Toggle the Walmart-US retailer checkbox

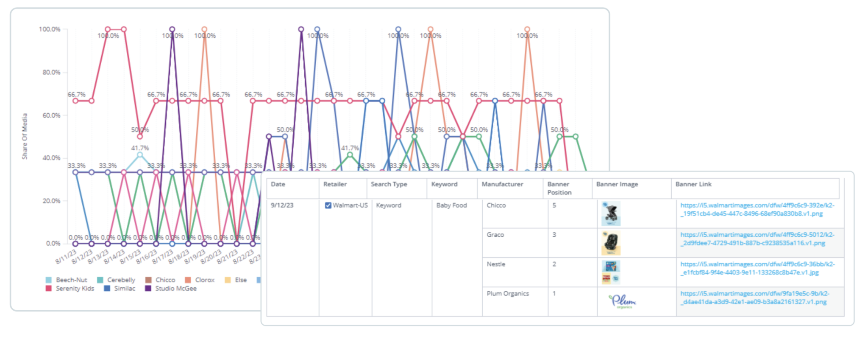tap(328, 205)
